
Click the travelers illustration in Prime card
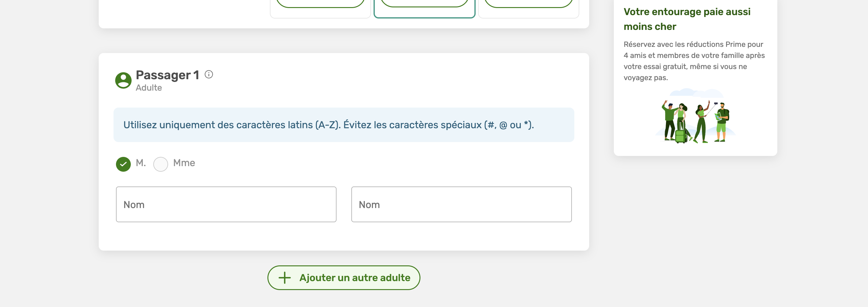pyautogui.click(x=696, y=117)
